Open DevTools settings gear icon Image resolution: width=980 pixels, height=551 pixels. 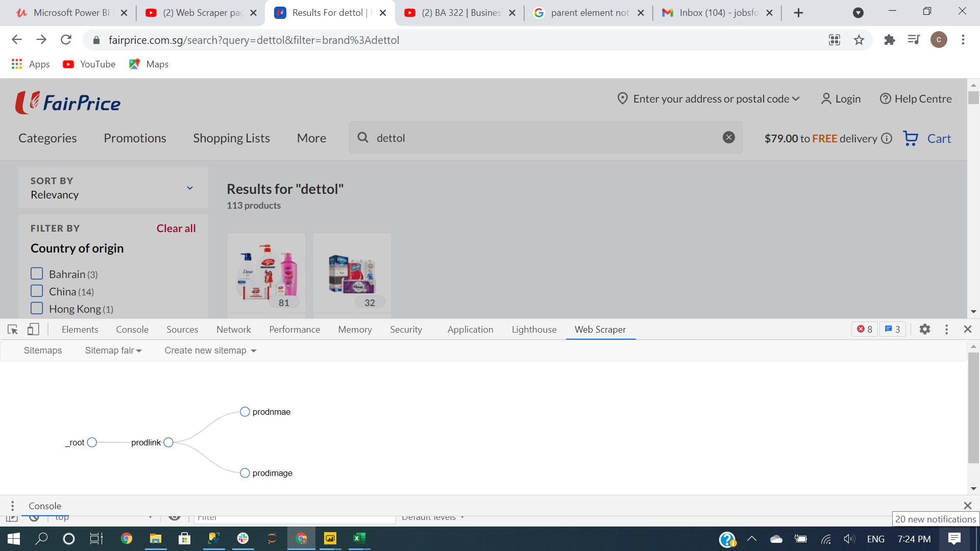924,330
